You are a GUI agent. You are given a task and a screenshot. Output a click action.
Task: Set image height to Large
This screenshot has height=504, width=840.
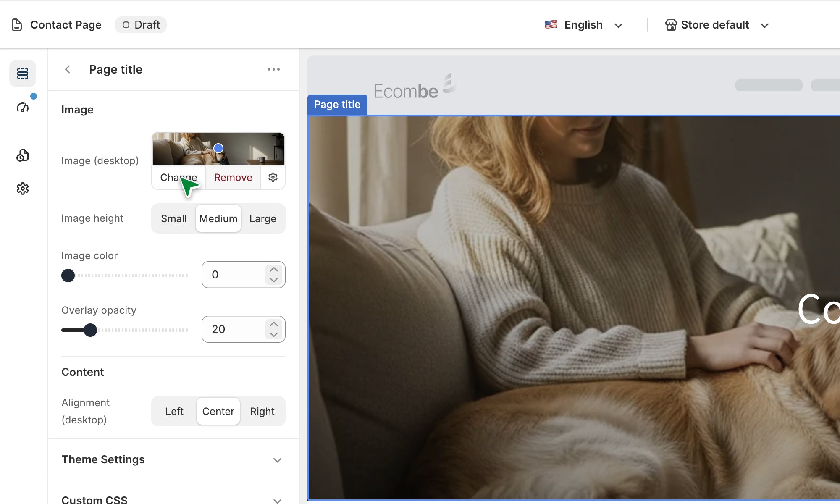click(262, 218)
